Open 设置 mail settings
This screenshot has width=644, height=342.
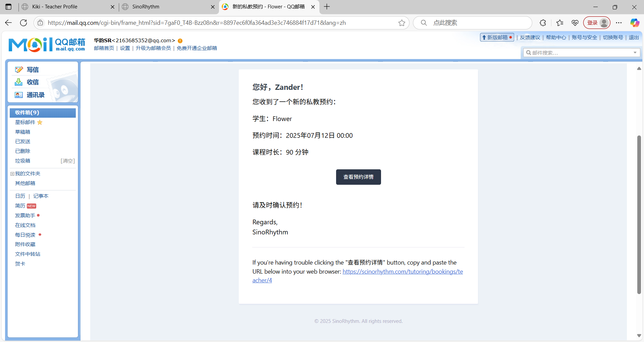[125, 48]
